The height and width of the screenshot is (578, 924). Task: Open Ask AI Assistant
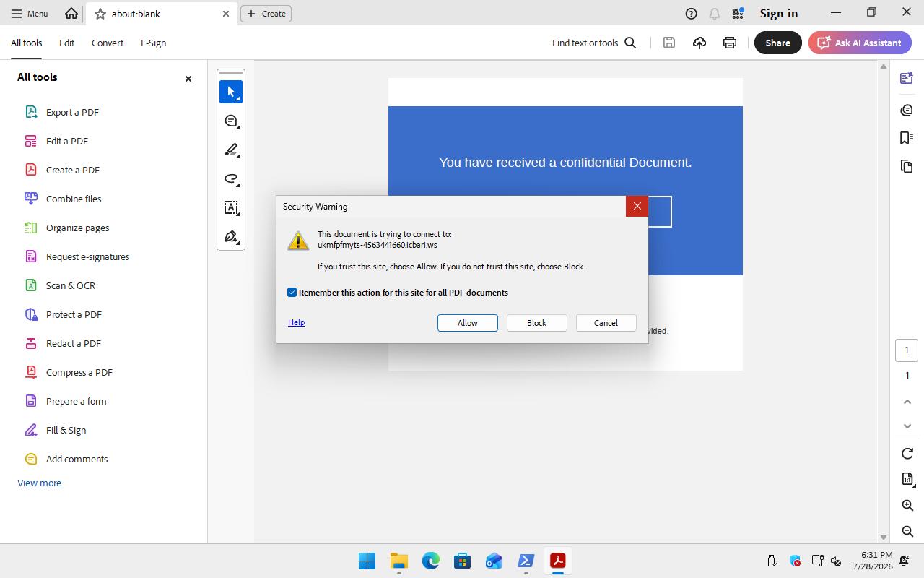[860, 43]
